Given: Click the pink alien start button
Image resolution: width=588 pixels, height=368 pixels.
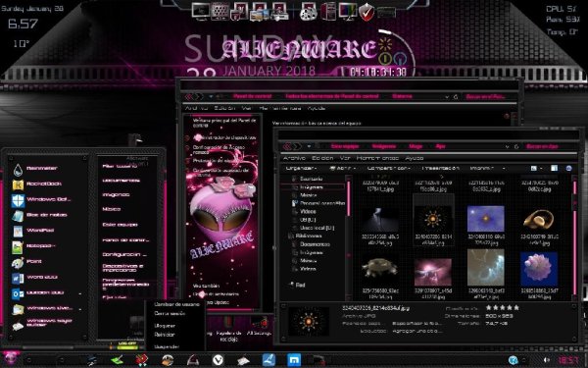Looking at the screenshot, I should pos(10,358).
